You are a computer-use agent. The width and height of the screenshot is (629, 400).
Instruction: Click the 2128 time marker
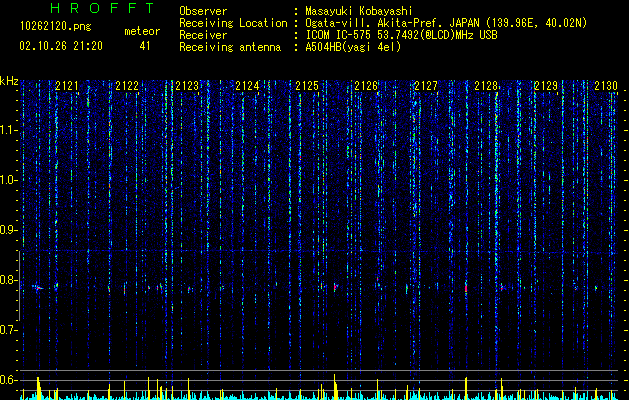click(x=486, y=86)
